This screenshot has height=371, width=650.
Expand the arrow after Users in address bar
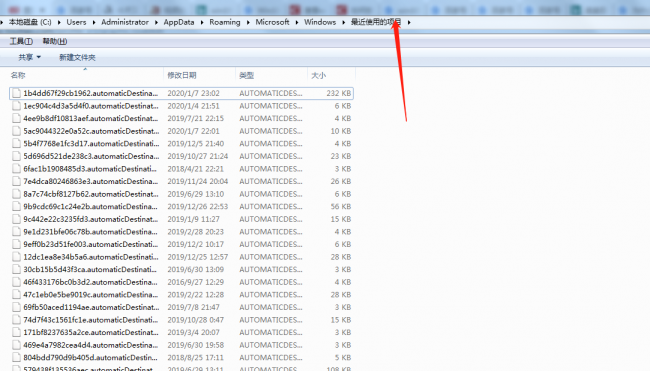(x=94, y=22)
